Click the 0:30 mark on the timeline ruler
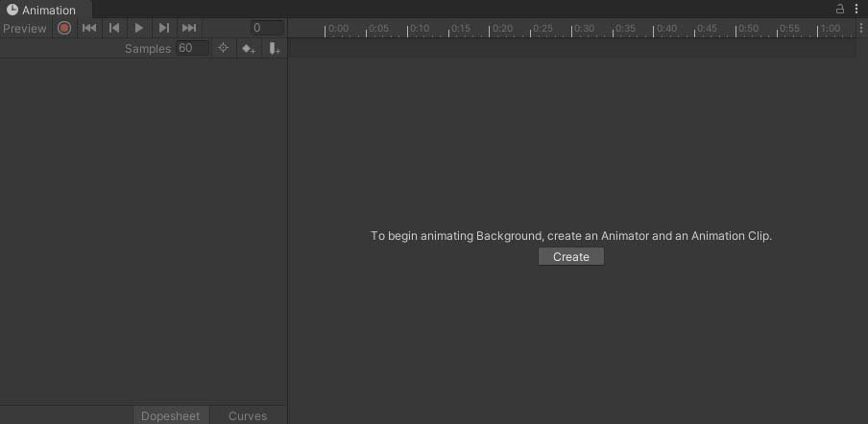Viewport: 868px width, 424px height. 572,30
